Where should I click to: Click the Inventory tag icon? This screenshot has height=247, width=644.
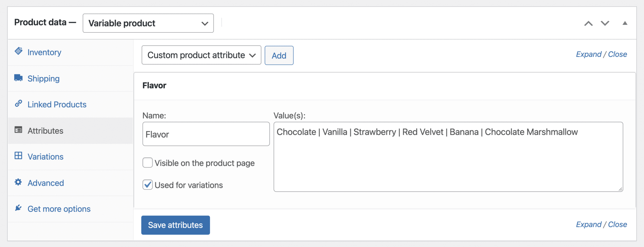click(x=19, y=51)
